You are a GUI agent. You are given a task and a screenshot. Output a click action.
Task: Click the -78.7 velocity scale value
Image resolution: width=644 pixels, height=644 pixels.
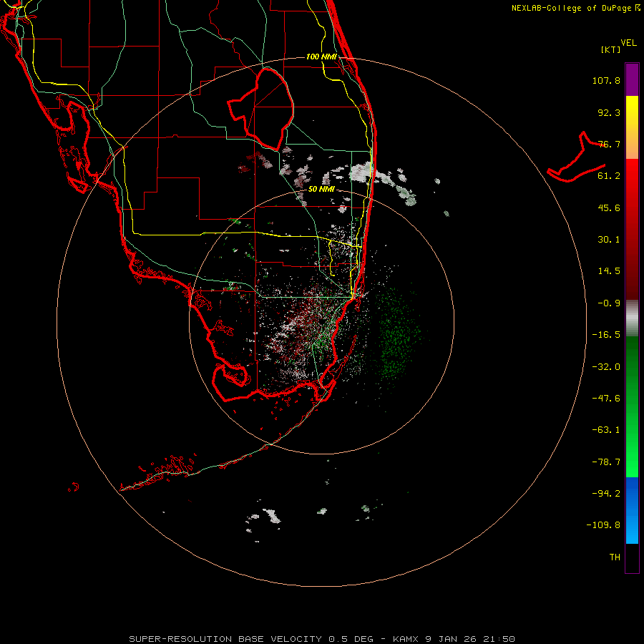(606, 462)
